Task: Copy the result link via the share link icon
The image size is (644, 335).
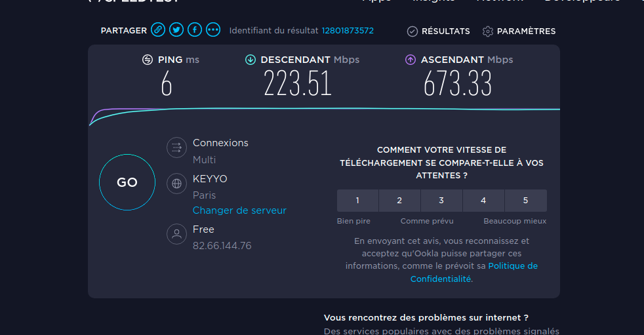Action: click(x=157, y=30)
